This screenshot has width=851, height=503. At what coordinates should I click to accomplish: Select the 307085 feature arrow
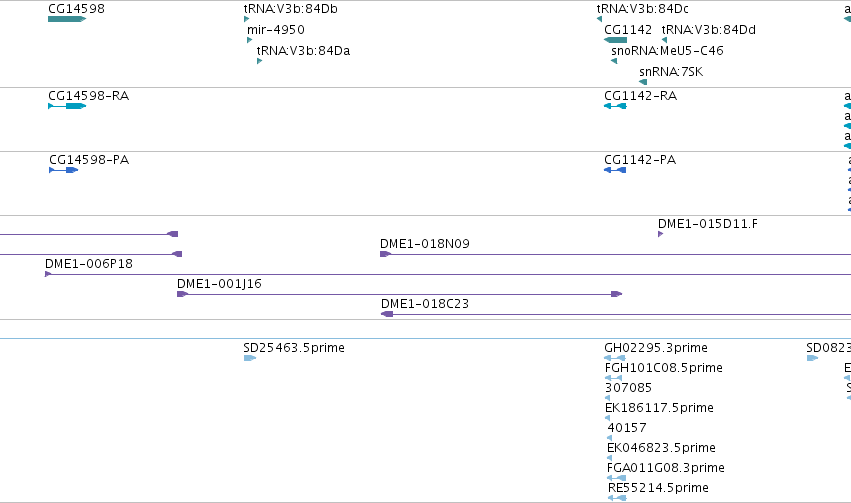click(x=607, y=398)
